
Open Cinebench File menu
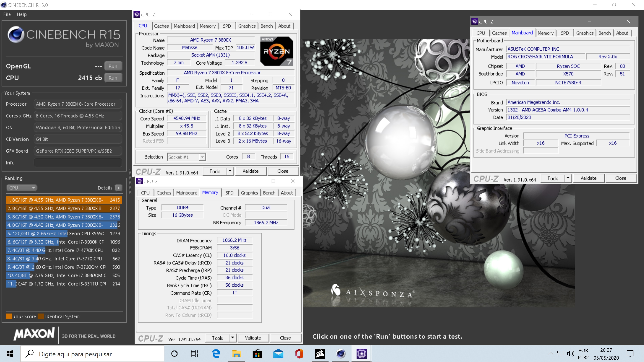click(7, 14)
